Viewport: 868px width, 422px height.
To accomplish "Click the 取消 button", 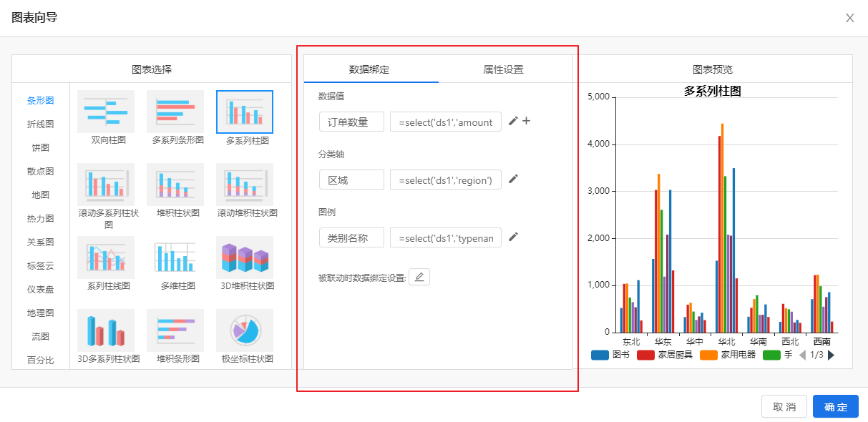I will tap(784, 407).
